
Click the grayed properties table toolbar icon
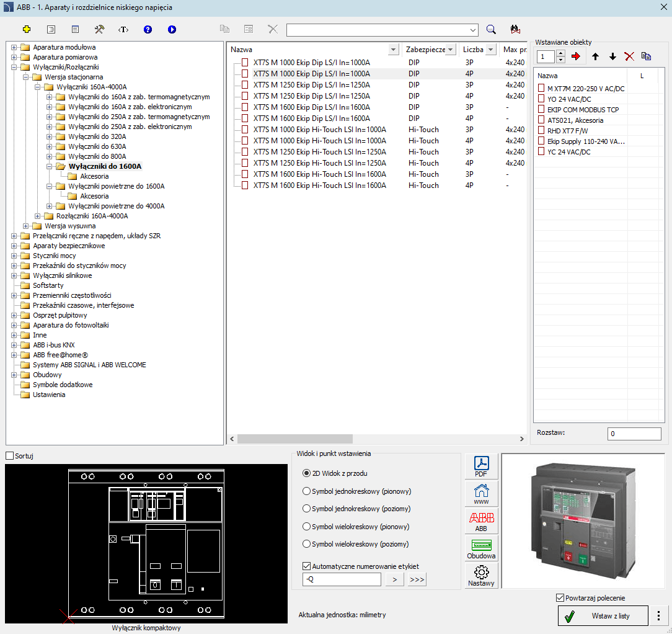(x=249, y=29)
